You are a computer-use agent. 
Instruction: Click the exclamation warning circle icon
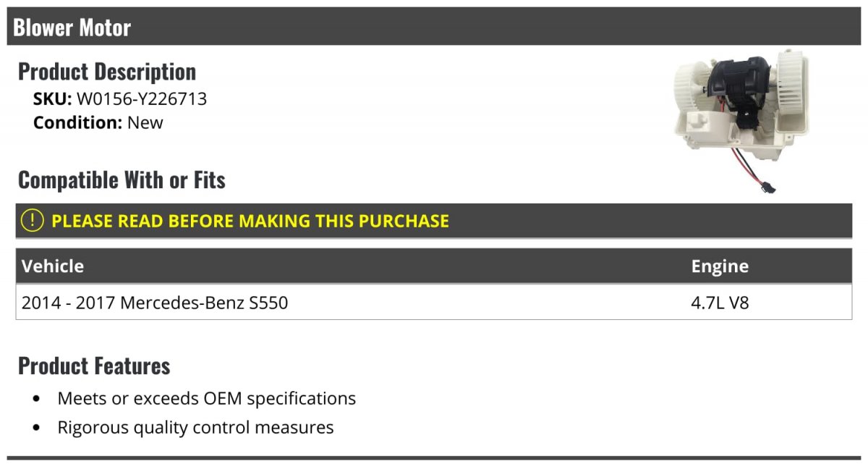click(33, 221)
